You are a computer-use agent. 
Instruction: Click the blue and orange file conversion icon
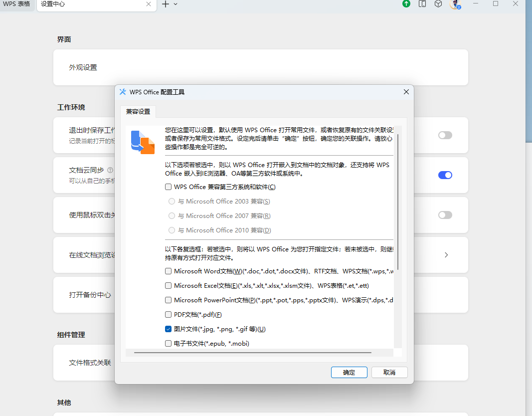(143, 142)
